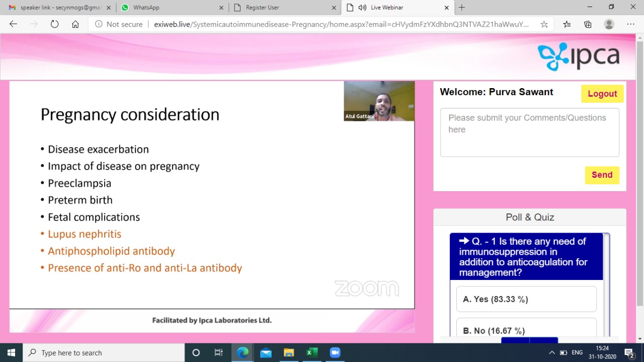
Task: Open Zoom from the taskbar
Action: click(x=335, y=352)
